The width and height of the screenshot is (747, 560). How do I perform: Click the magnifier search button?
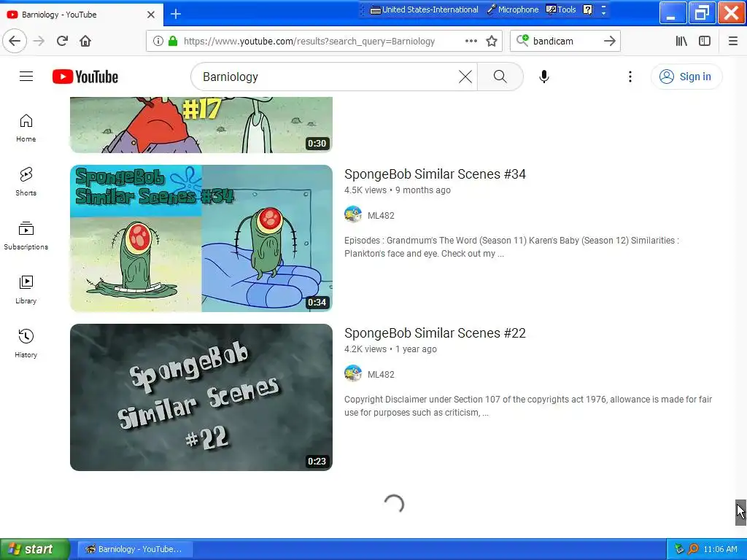tap(500, 77)
